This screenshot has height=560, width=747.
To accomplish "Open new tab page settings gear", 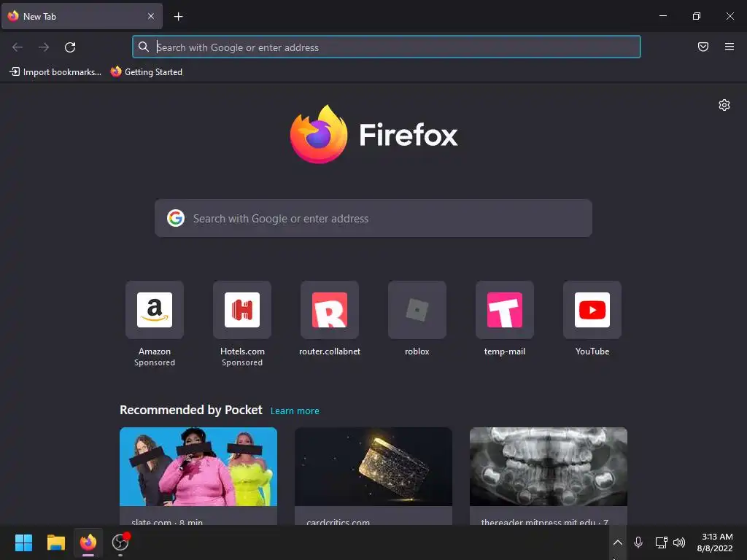I will (x=724, y=105).
